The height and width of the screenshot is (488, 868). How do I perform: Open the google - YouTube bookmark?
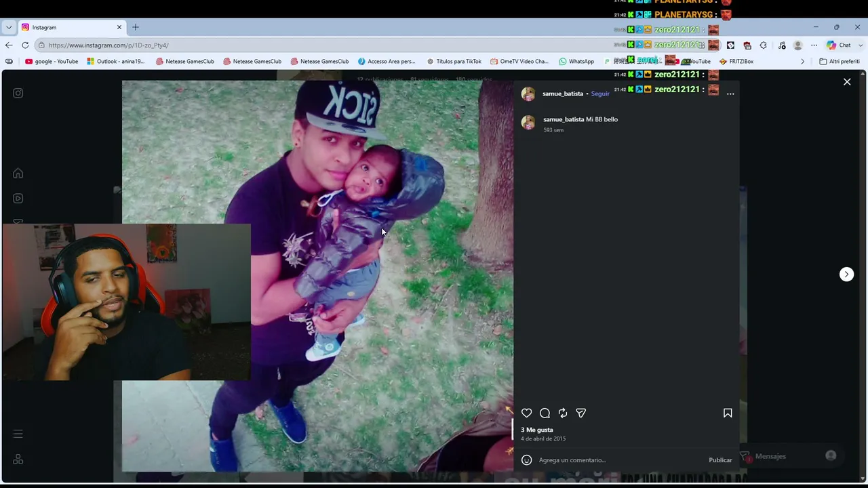[52, 61]
